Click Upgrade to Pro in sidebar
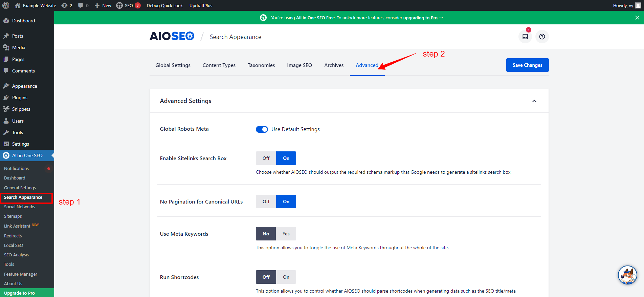Image resolution: width=644 pixels, height=297 pixels. pyautogui.click(x=27, y=293)
